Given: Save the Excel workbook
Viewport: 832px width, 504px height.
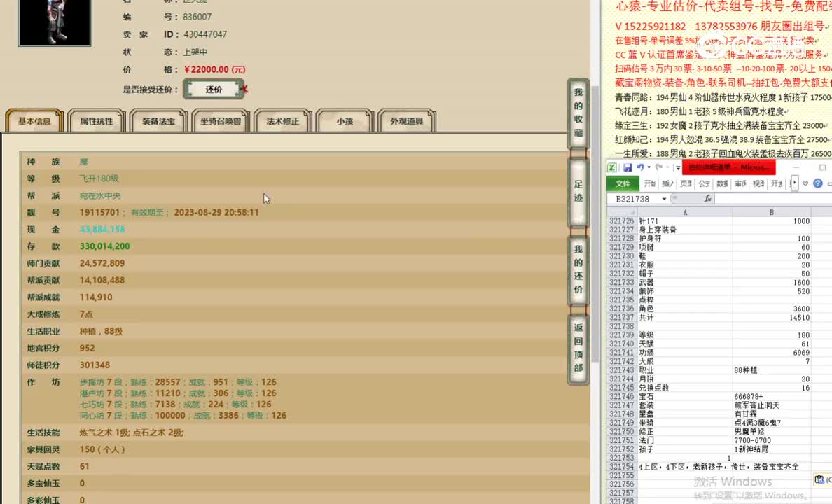Looking at the screenshot, I should pos(628,167).
